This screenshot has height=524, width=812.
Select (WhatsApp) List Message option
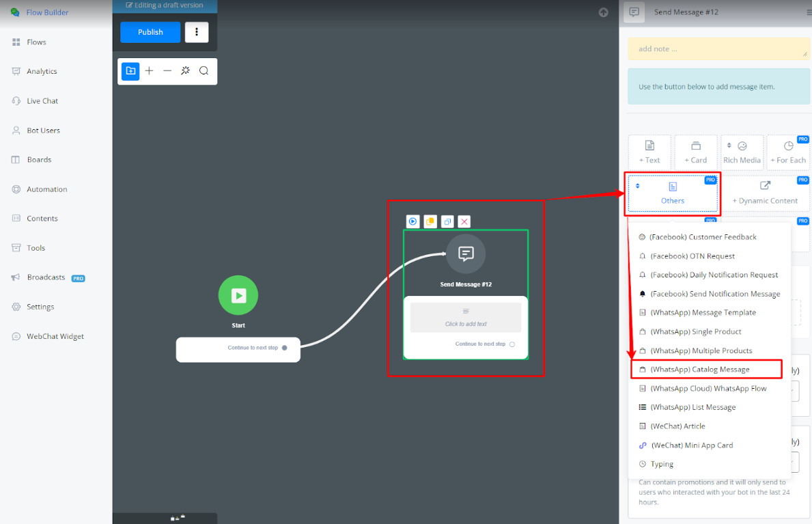pos(692,407)
